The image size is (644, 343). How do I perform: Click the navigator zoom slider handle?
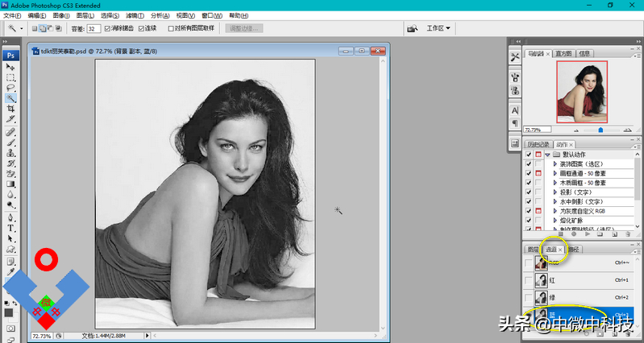coord(600,129)
